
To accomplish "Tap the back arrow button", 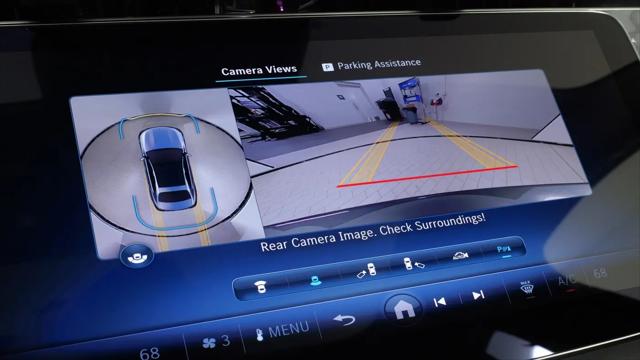I will pyautogui.click(x=344, y=320).
